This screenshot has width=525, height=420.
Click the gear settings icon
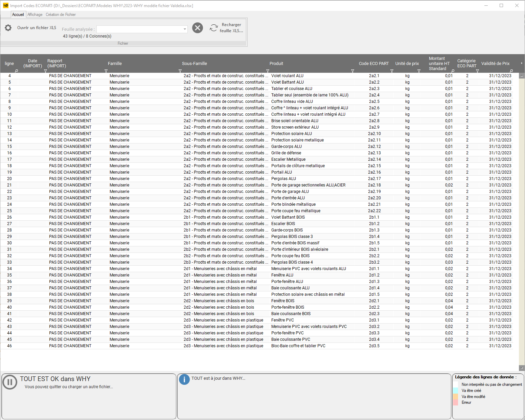pos(8,28)
